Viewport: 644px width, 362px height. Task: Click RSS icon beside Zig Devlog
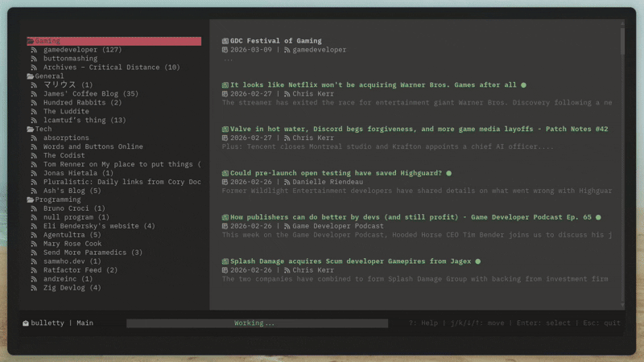(34, 288)
